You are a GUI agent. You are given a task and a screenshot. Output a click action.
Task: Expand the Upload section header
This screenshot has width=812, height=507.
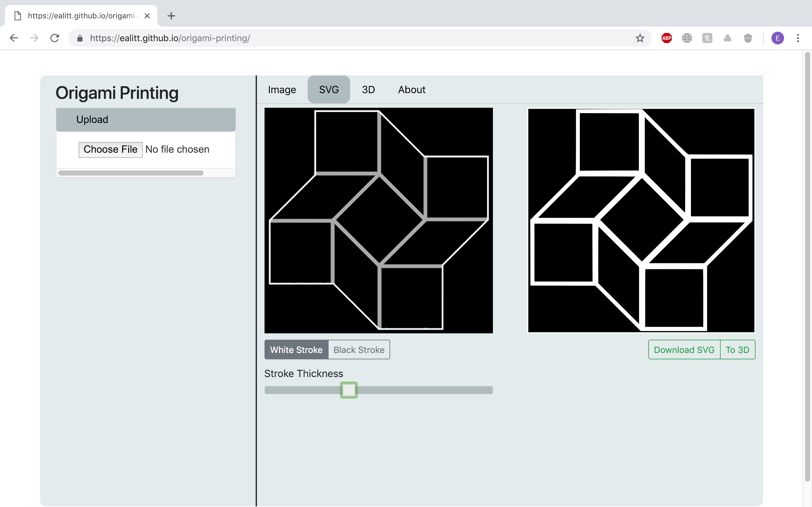[x=146, y=120]
